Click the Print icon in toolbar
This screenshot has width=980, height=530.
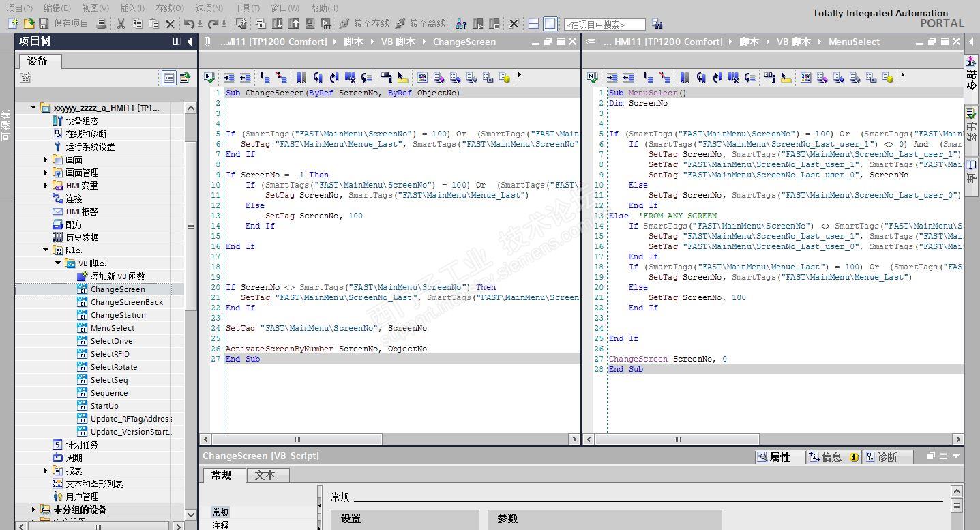click(102, 24)
